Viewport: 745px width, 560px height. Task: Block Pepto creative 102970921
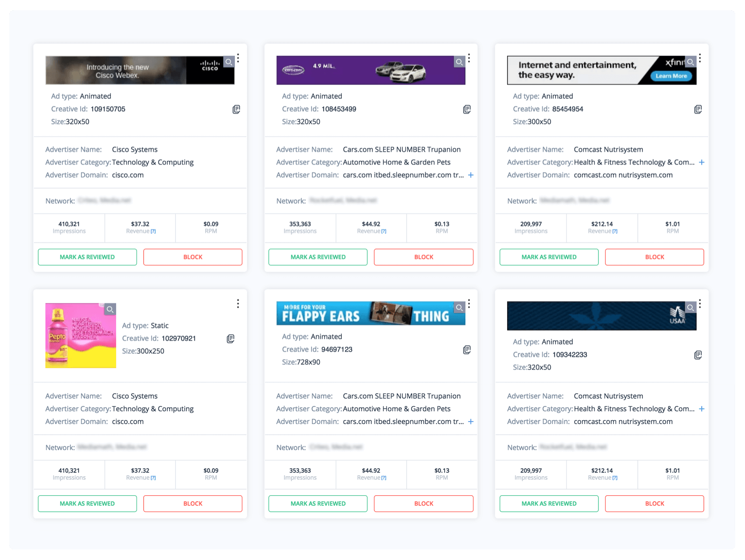(193, 504)
